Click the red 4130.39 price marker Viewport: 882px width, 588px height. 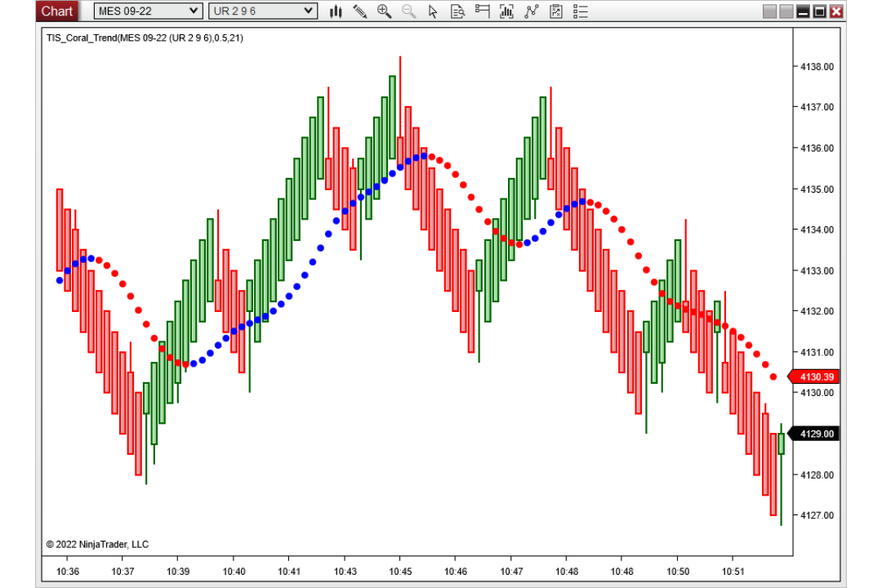[813, 376]
